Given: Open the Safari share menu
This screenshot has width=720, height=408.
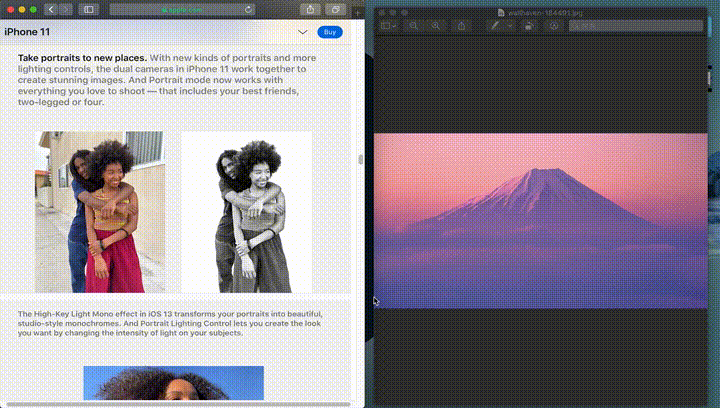Looking at the screenshot, I should [x=310, y=9].
